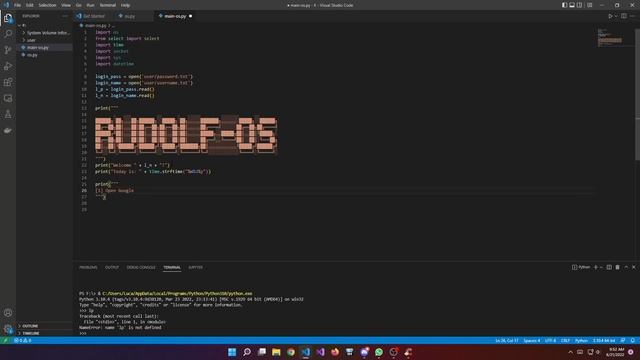Open Firefox from taskbar
The image size is (640, 360).
pos(335,352)
